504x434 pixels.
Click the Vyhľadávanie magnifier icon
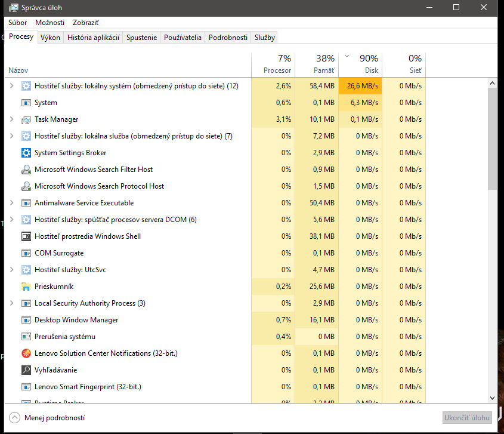coord(26,370)
